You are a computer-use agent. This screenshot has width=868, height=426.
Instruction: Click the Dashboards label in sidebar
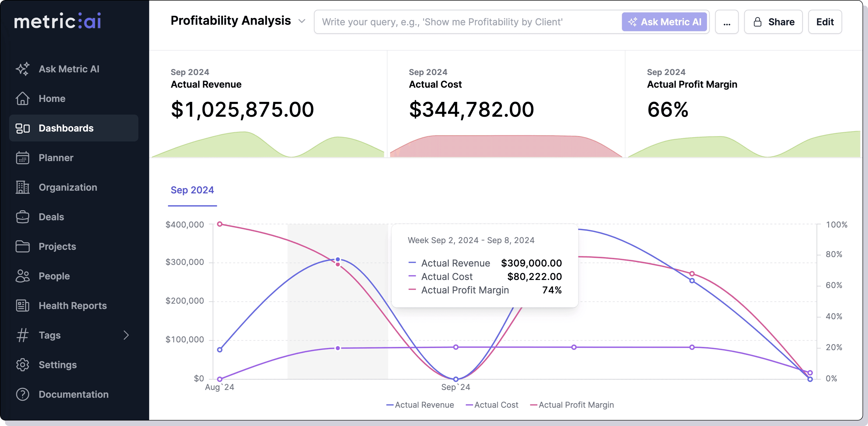tap(66, 128)
